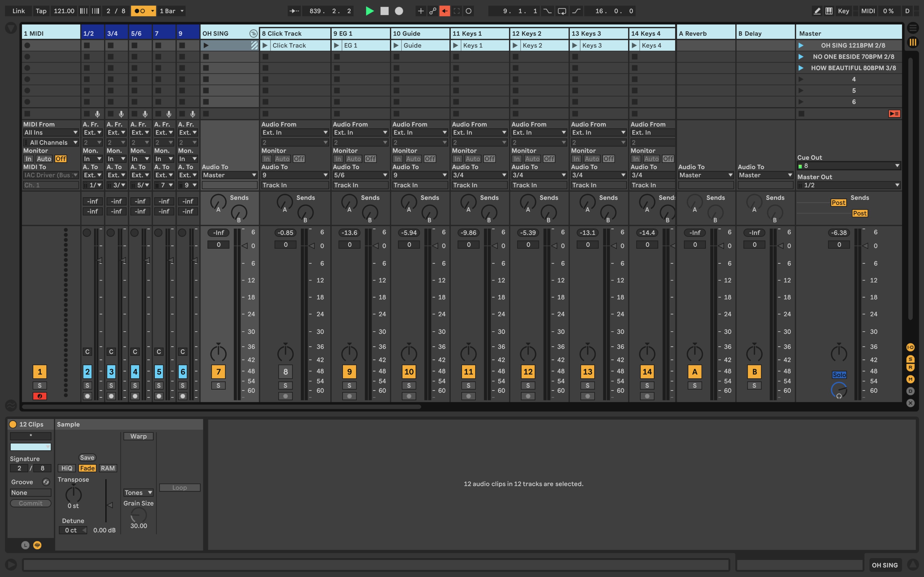Click the Back to Arrangement button
Screen dimensions: 924x577
point(444,11)
